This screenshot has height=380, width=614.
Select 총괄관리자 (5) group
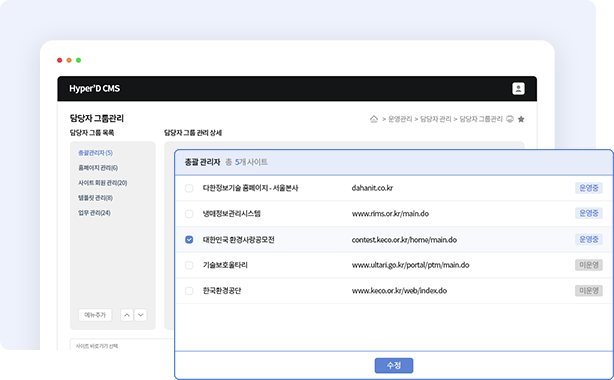[96, 153]
